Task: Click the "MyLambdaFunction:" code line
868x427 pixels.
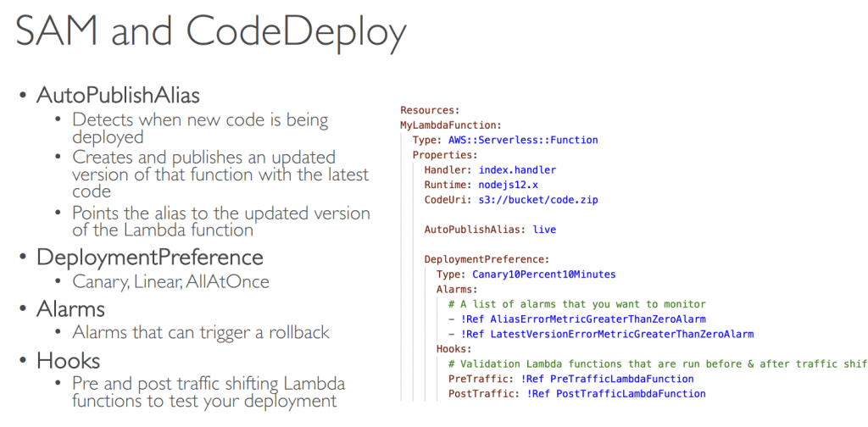Action: click(x=451, y=125)
